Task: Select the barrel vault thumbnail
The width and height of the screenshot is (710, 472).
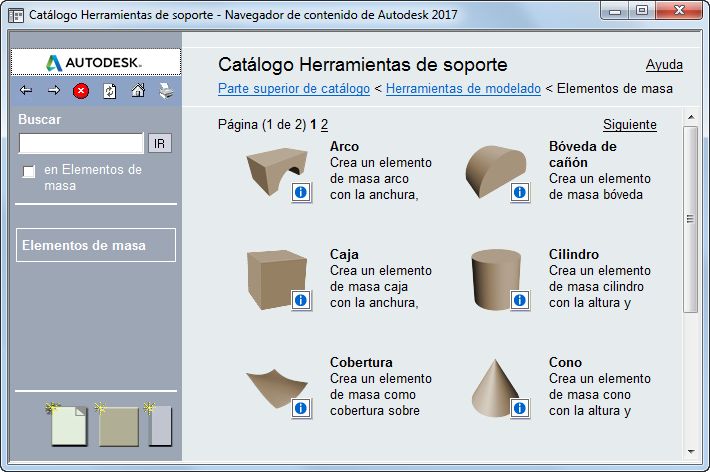Action: tap(495, 171)
